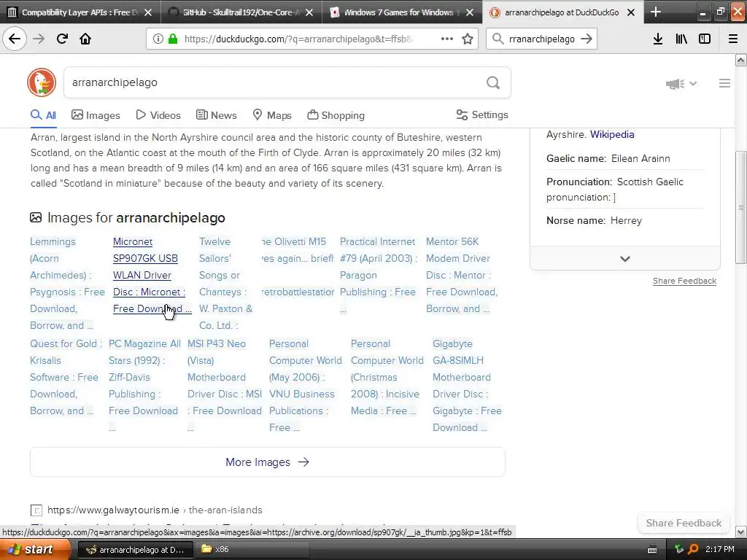The height and width of the screenshot is (560, 747).
Task: Open the megaphone spread dropdown
Action: (681, 84)
